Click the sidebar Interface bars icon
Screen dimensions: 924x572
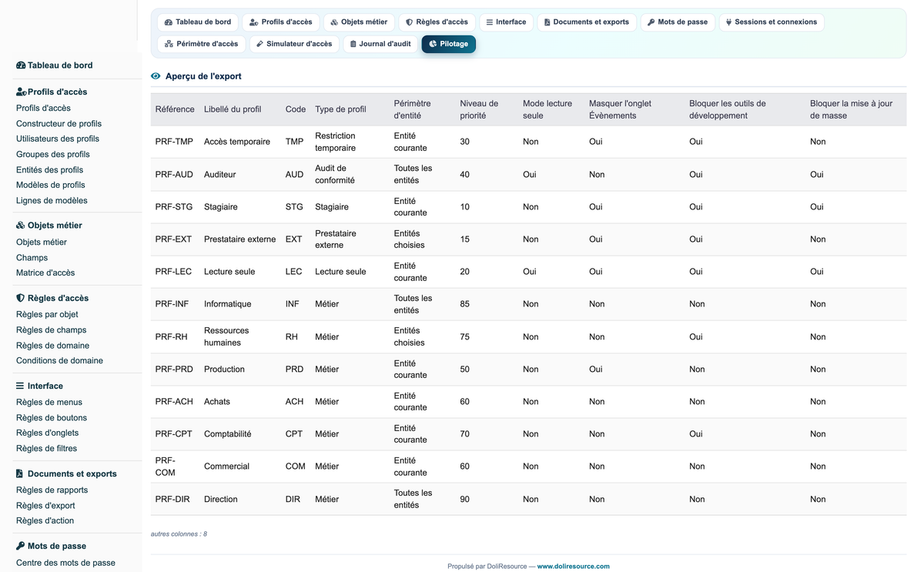pos(21,386)
